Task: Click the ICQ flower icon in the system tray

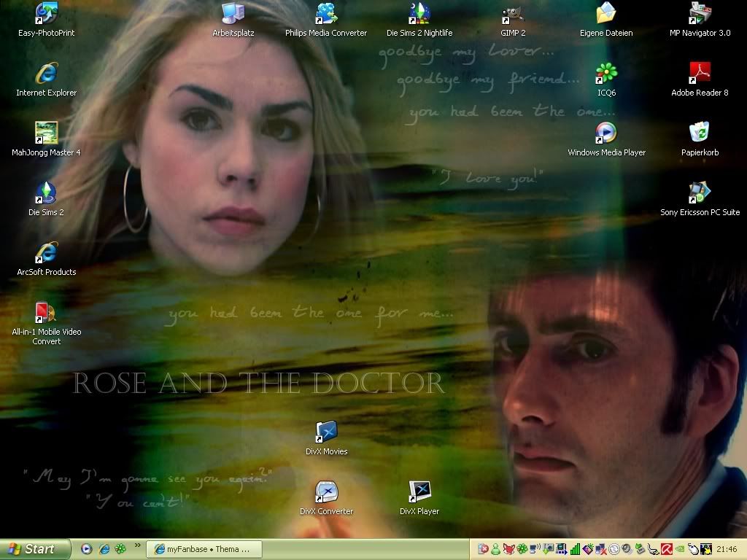Action: [x=522, y=549]
